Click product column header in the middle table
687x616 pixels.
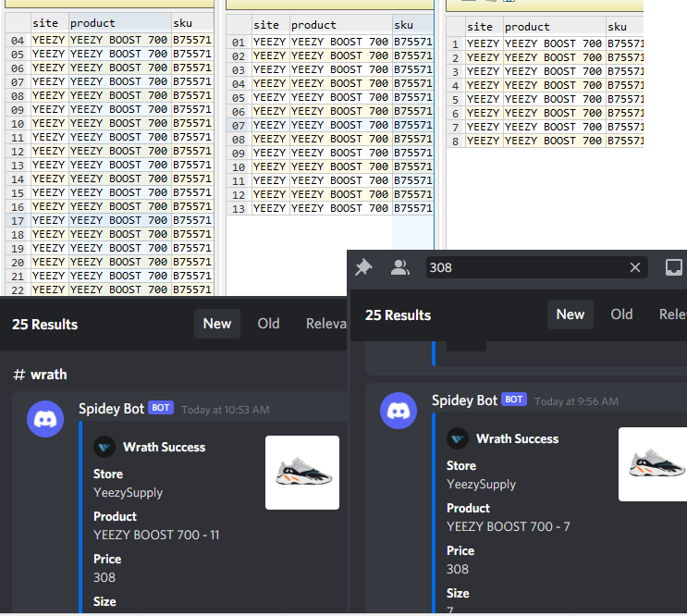341,25
